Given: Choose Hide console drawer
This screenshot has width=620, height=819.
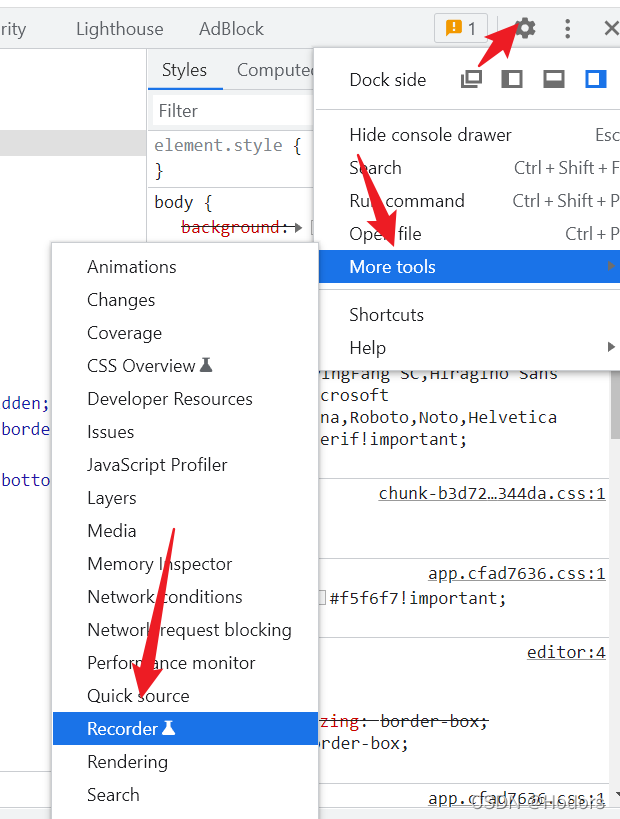Looking at the screenshot, I should (468, 135).
